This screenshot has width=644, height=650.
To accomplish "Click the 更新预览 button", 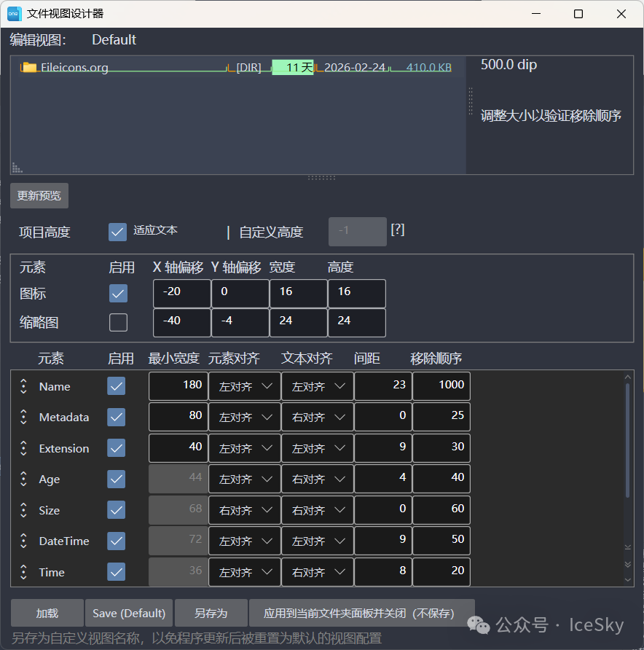I will point(39,196).
